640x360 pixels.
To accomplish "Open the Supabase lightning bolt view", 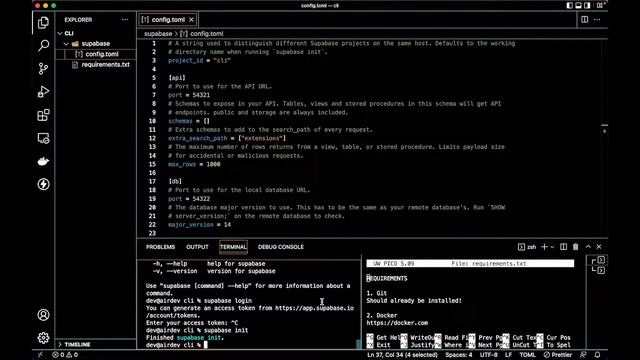I will point(43,184).
